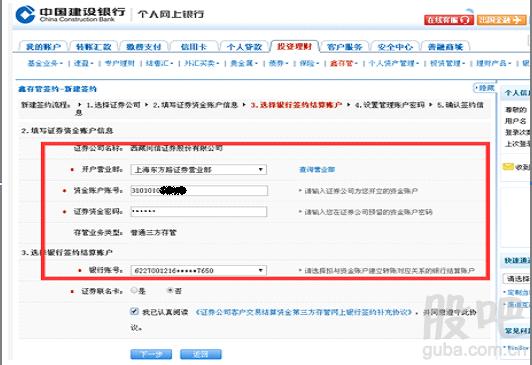Expand the 保险 submenu

coord(309,63)
